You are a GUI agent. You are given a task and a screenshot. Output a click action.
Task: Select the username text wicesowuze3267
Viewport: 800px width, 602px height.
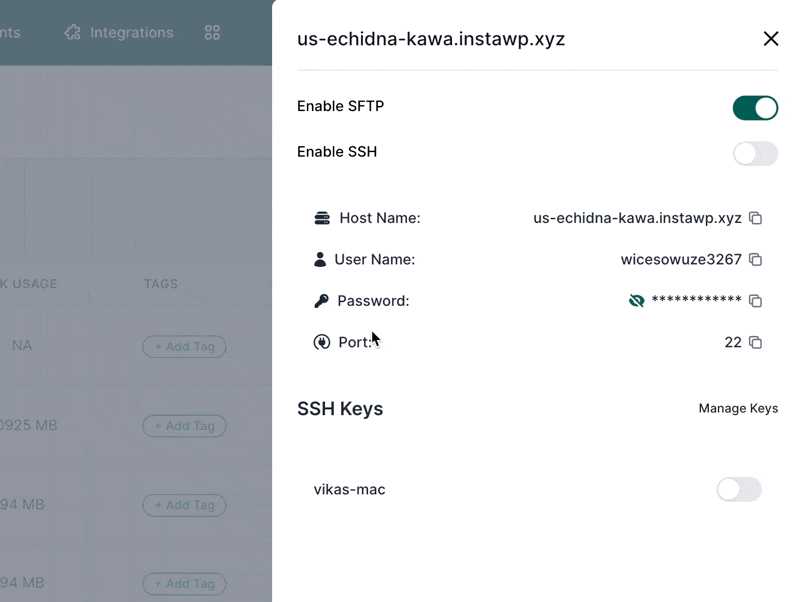click(681, 260)
